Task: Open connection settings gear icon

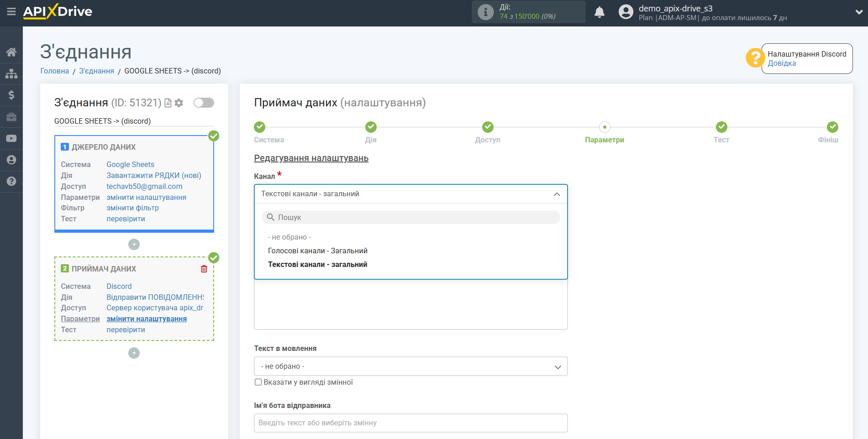Action: tap(179, 103)
